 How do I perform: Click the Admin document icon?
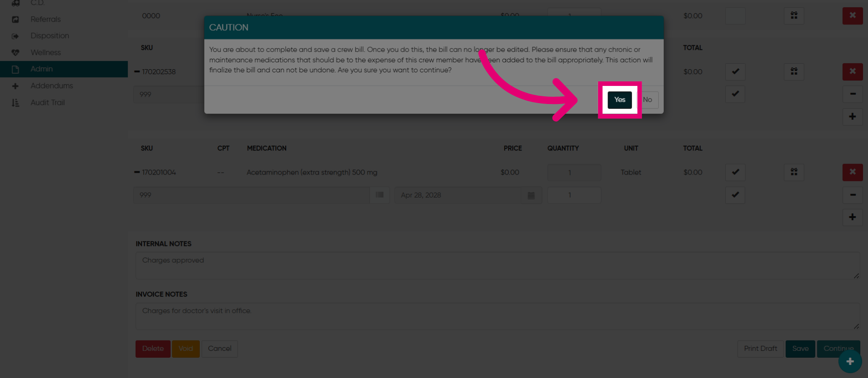(15, 69)
